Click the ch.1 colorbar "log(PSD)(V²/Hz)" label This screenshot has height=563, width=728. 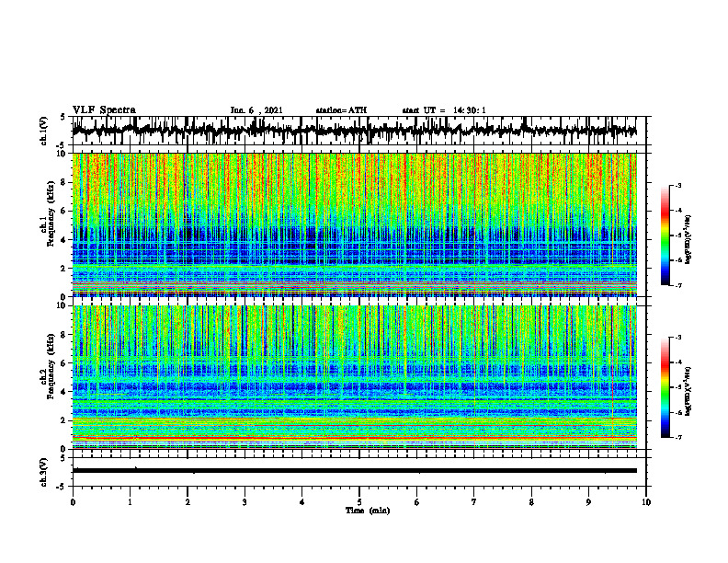tap(688, 240)
